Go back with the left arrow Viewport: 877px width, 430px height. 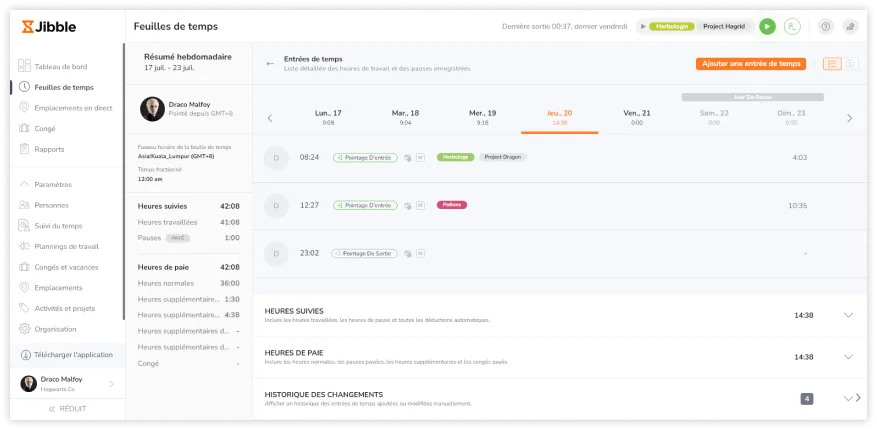[270, 64]
